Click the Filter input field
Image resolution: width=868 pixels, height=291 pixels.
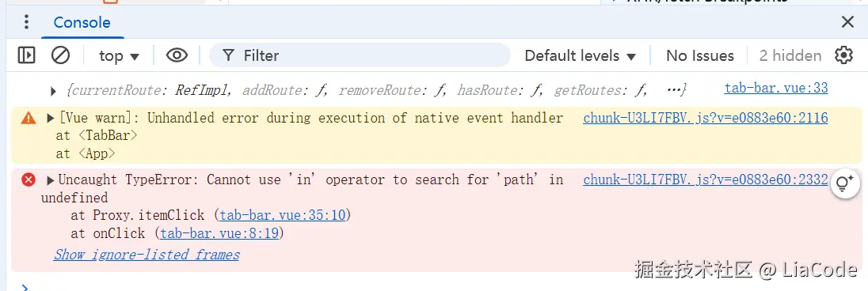[x=360, y=55]
